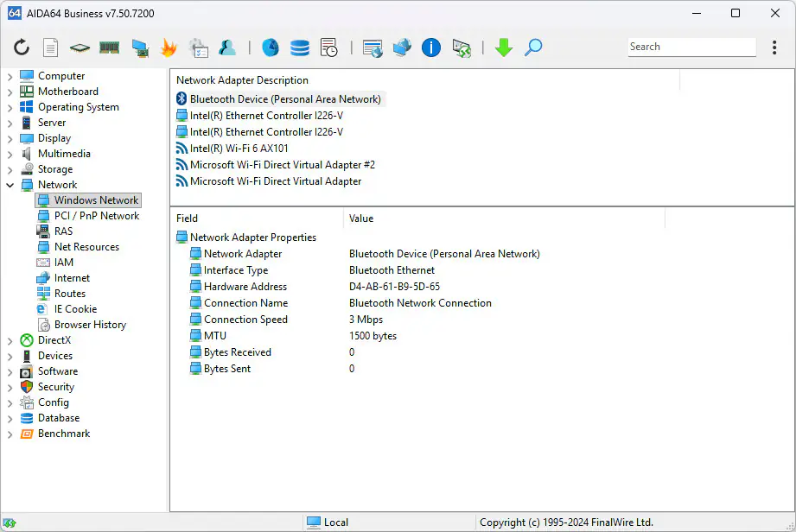Click the Refresh arrow toolbar icon
796x532 pixels.
tap(22, 47)
